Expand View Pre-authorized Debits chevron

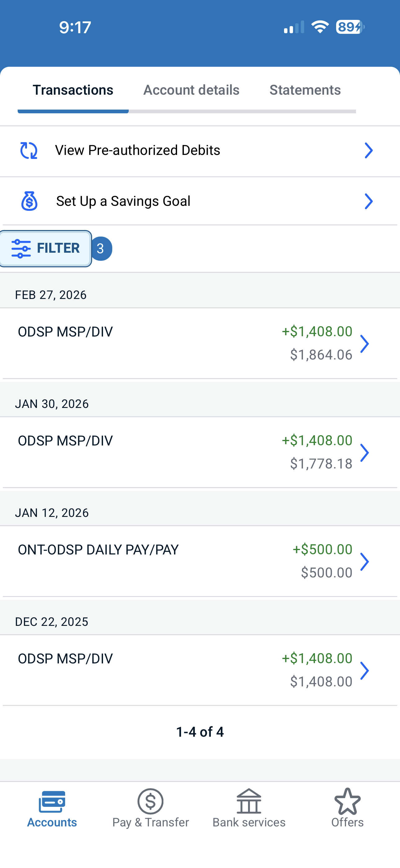coord(369,150)
